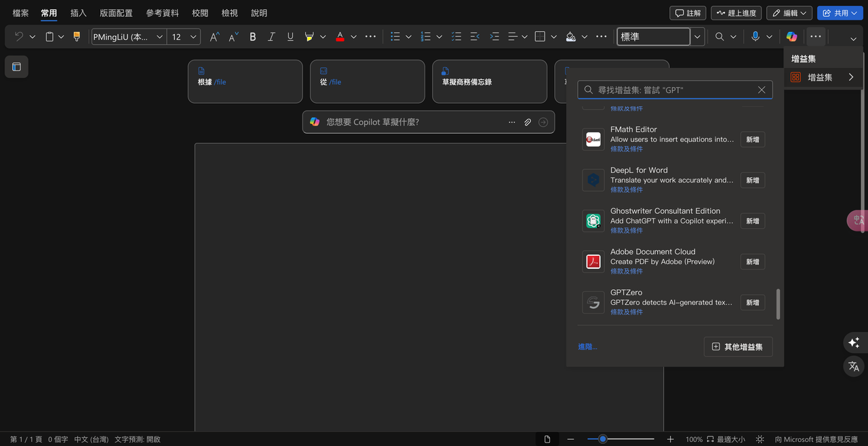Screen dimensions: 868x446
Task: Open font color dropdown arrow
Action: [353, 37]
